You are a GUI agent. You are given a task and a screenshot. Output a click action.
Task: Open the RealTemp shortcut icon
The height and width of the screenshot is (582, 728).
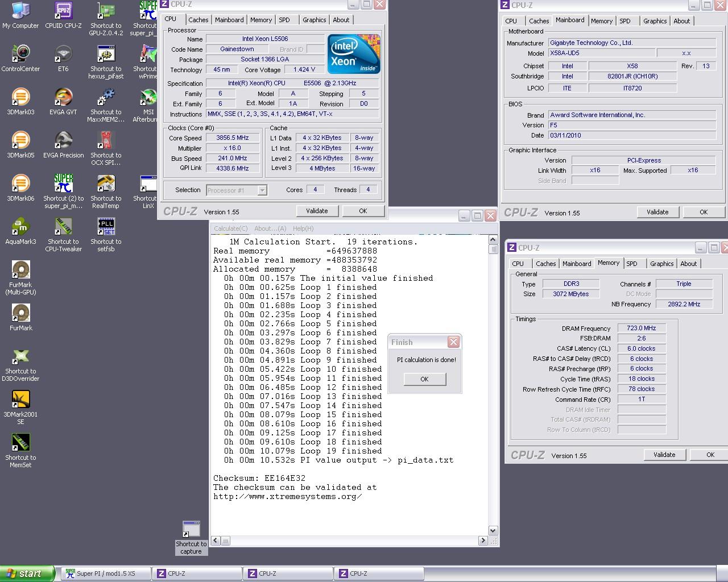point(106,192)
